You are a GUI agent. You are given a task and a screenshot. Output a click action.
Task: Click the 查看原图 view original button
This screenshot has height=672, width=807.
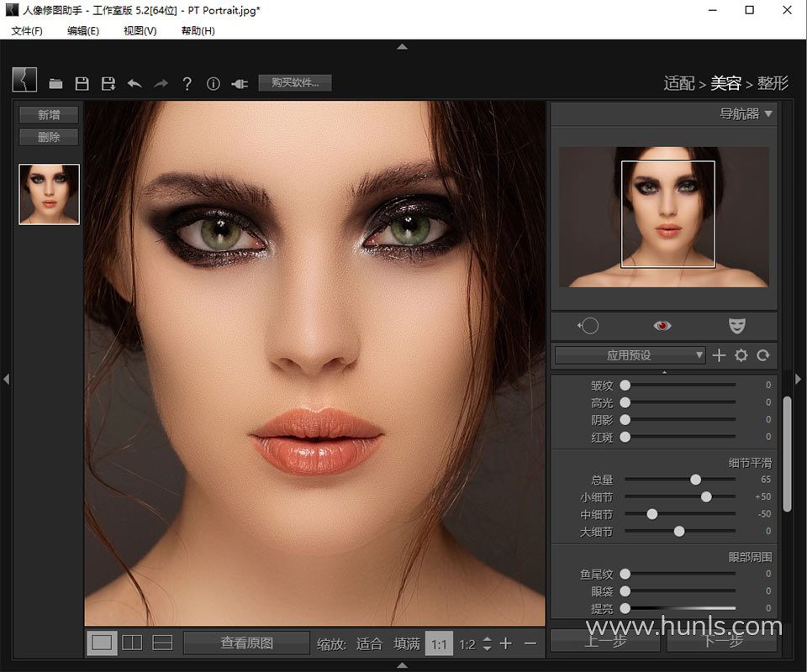tap(246, 643)
